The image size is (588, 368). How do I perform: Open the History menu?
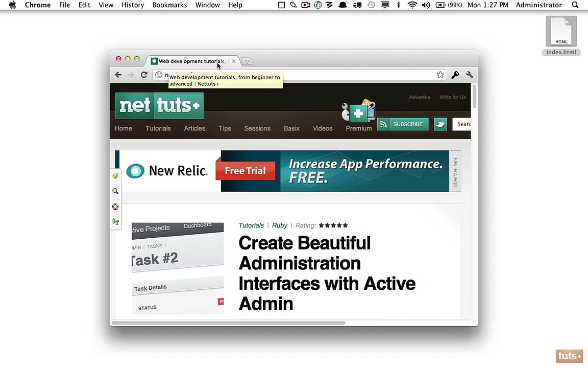coord(133,5)
